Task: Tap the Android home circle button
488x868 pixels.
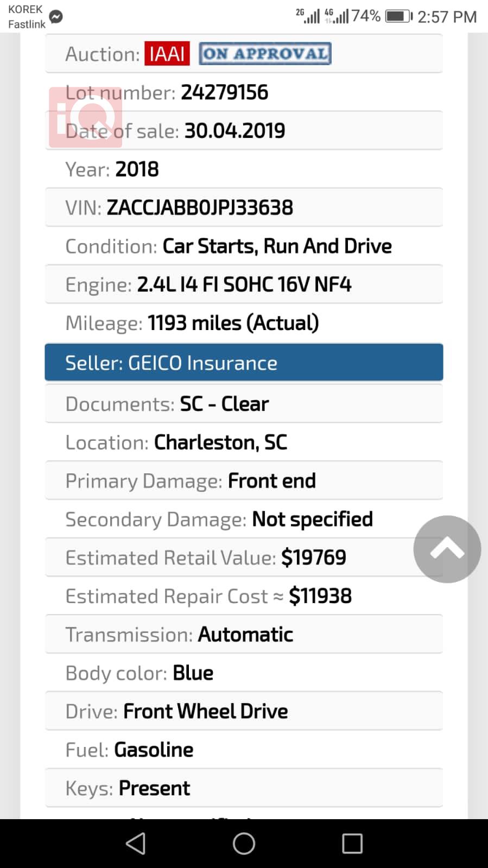Action: pos(244,844)
